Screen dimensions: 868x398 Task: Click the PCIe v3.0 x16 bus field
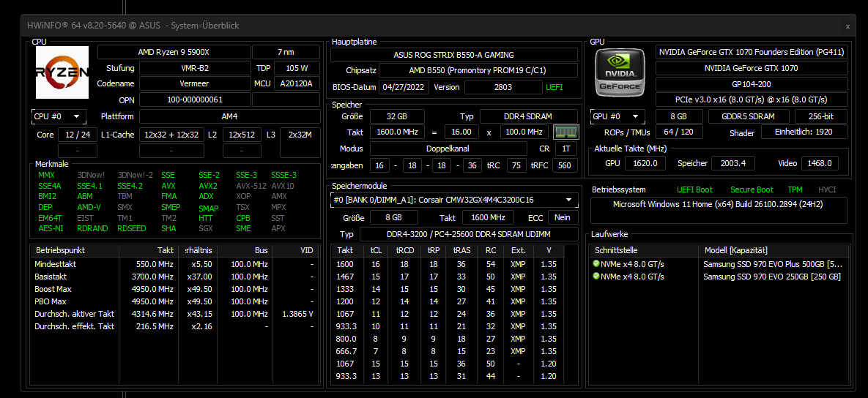(752, 99)
